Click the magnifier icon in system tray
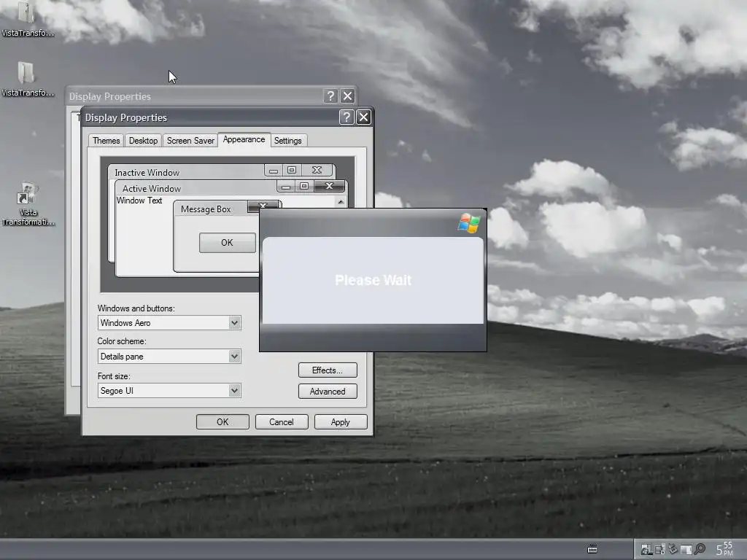The height and width of the screenshot is (560, 747). pyautogui.click(x=700, y=549)
